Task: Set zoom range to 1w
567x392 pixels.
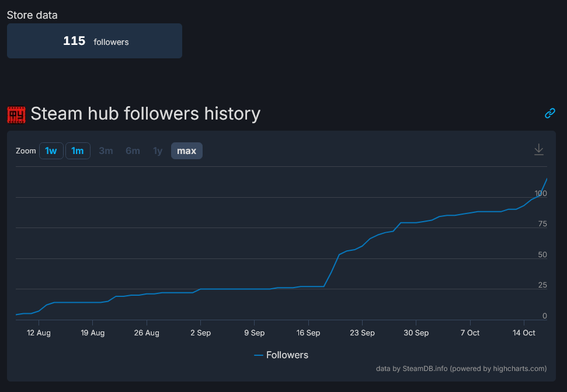Action: pos(51,150)
